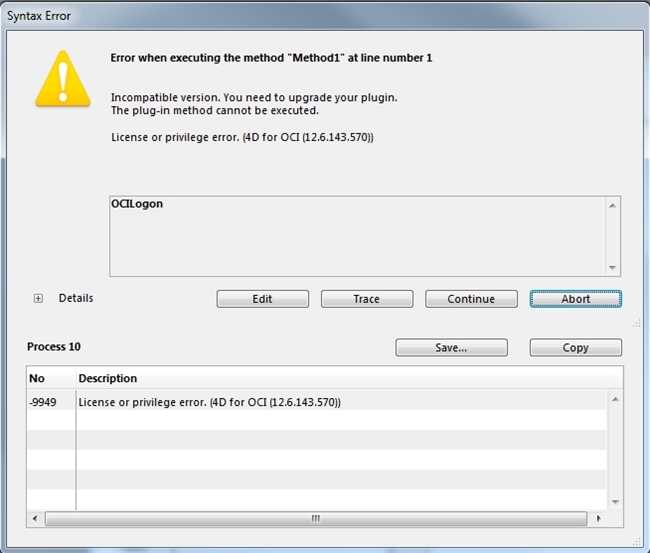Click up arrow of error table scrollbar
The height and width of the screenshot is (553, 650).
[615, 398]
